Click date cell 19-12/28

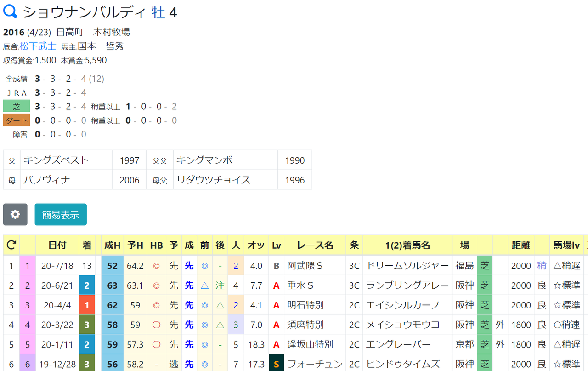[57, 365]
